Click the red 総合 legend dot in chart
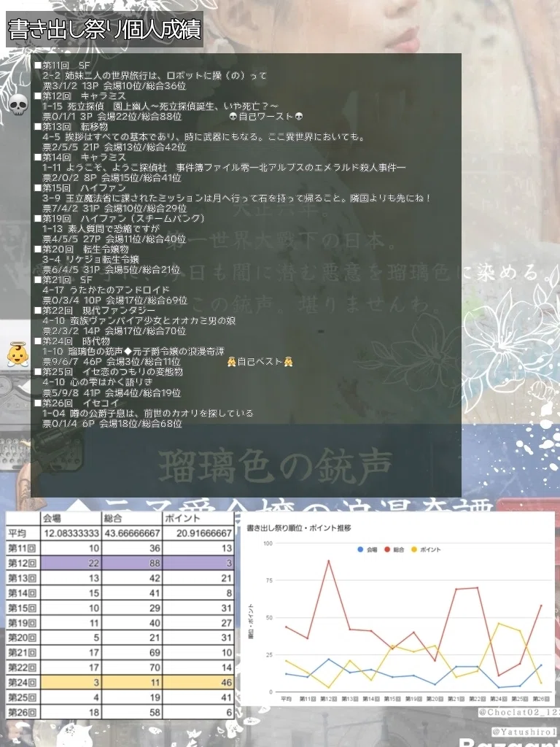Screen dimensions: 560x747 (387, 549)
